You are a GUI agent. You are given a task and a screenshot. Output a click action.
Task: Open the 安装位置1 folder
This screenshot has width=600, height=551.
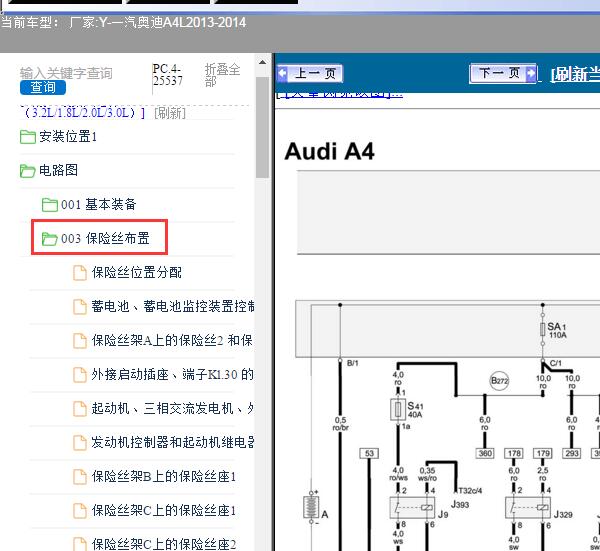[68, 137]
